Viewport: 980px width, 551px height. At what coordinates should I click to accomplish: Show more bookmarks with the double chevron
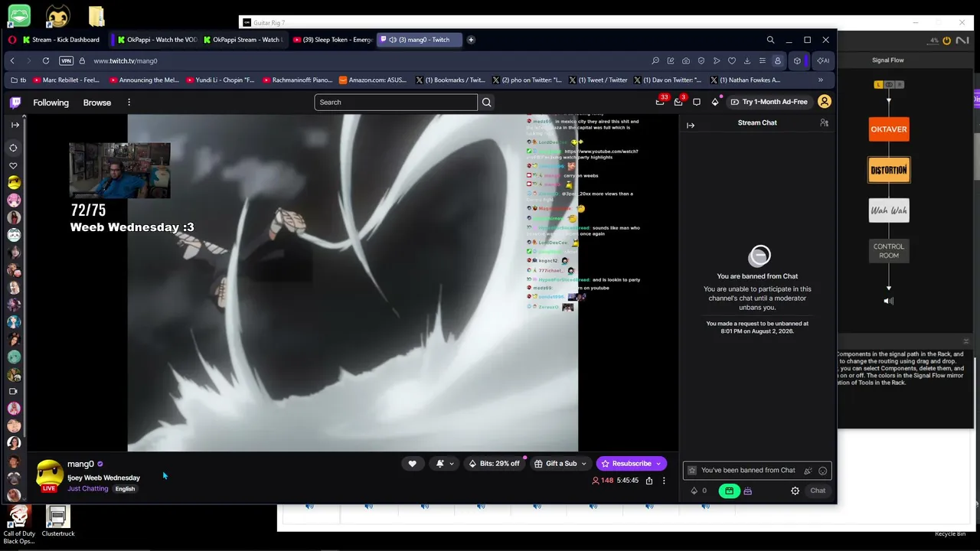tap(821, 80)
